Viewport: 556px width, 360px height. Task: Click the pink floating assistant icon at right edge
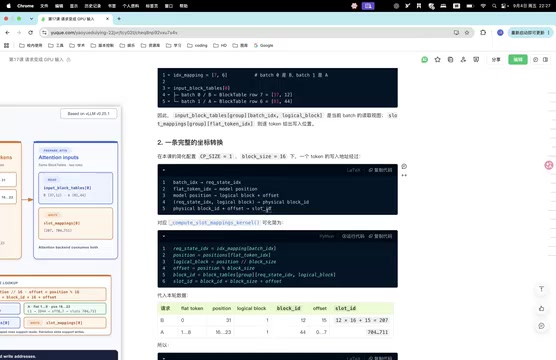pos(549,165)
